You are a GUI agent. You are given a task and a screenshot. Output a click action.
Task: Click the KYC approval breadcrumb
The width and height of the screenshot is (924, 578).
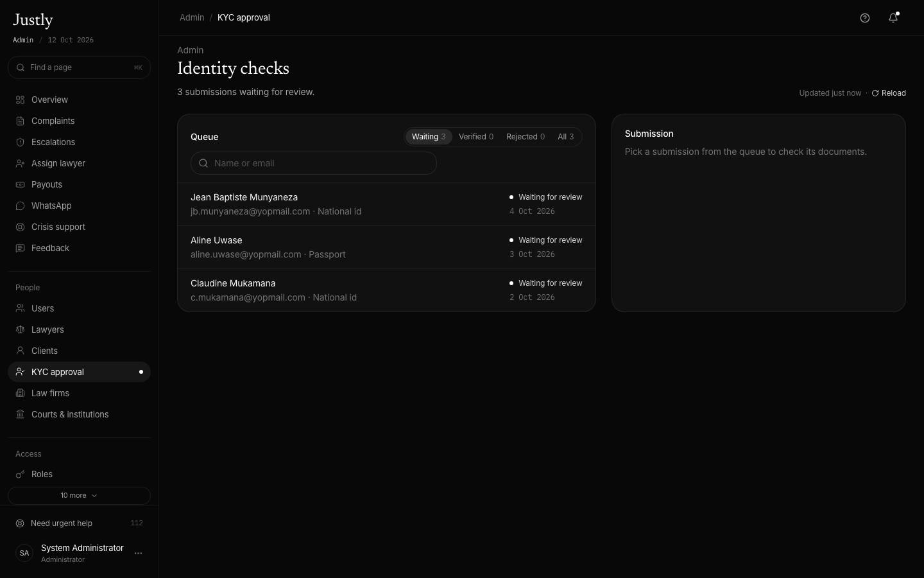[x=244, y=17]
